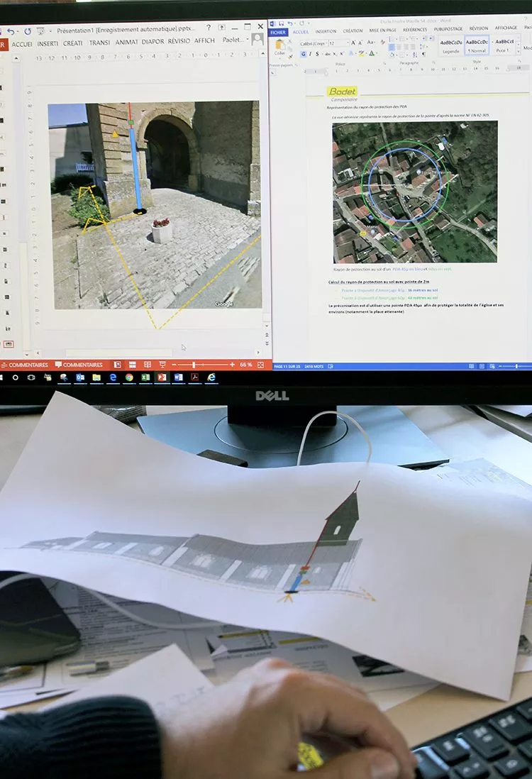Apply the Normal style in Word
This screenshot has height=779, width=532.
click(477, 46)
